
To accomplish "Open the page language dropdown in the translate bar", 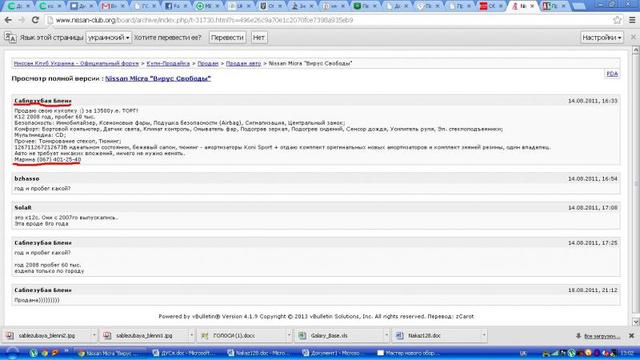I will [109, 38].
